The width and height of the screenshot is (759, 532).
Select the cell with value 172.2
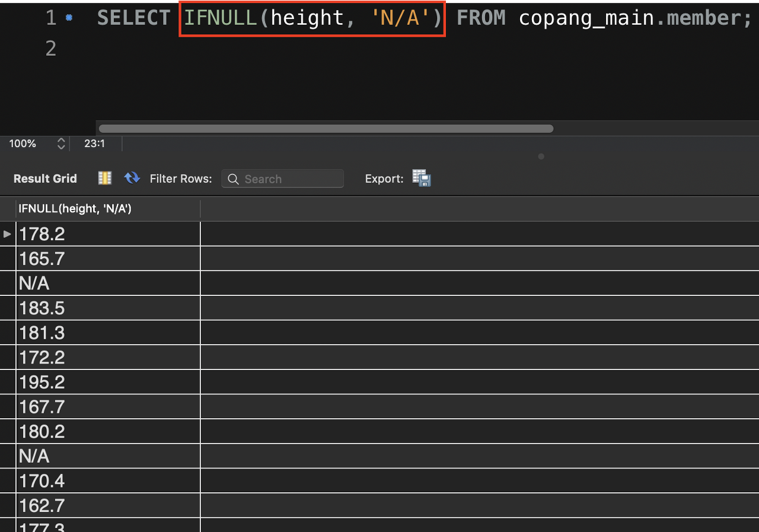tap(108, 357)
